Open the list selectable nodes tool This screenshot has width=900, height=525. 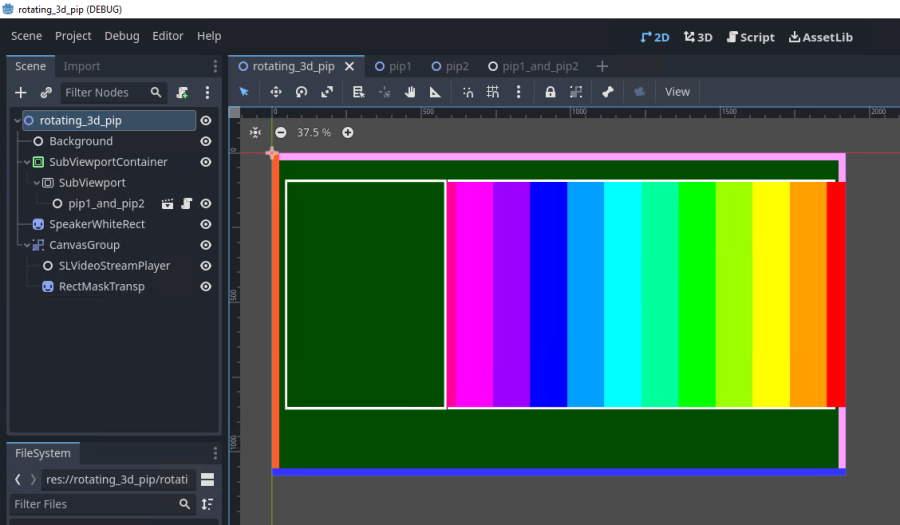coord(359,92)
